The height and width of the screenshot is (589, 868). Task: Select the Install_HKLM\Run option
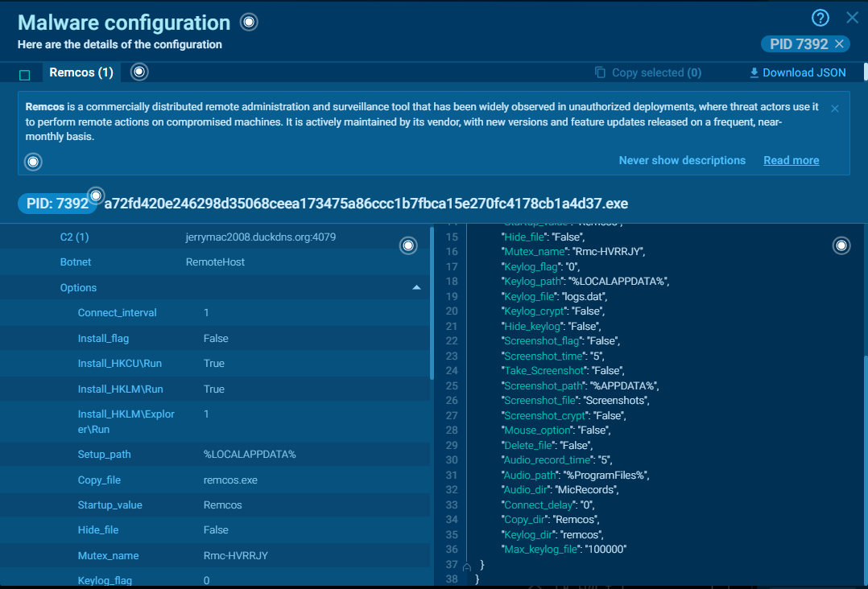pyautogui.click(x=215, y=389)
